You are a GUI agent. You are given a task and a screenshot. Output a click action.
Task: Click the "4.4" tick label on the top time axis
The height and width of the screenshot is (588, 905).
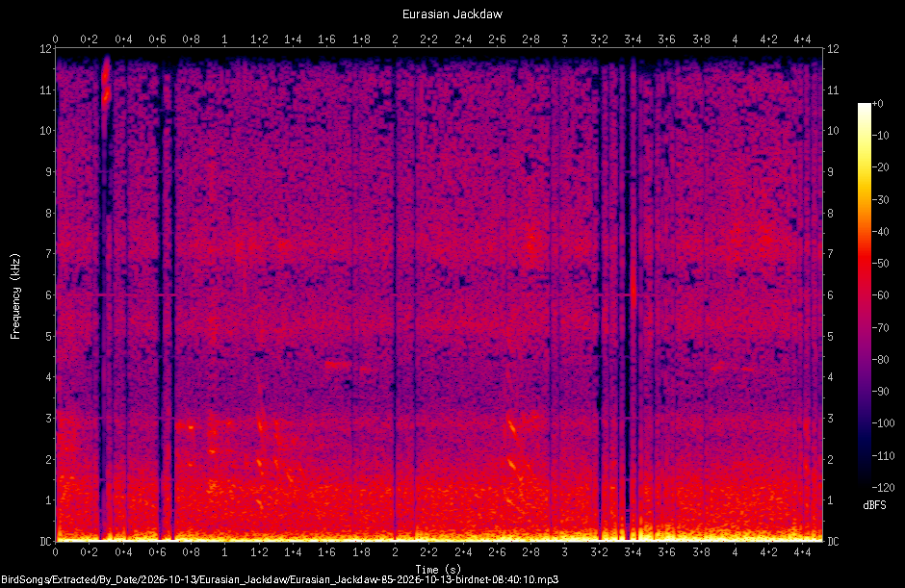point(803,39)
